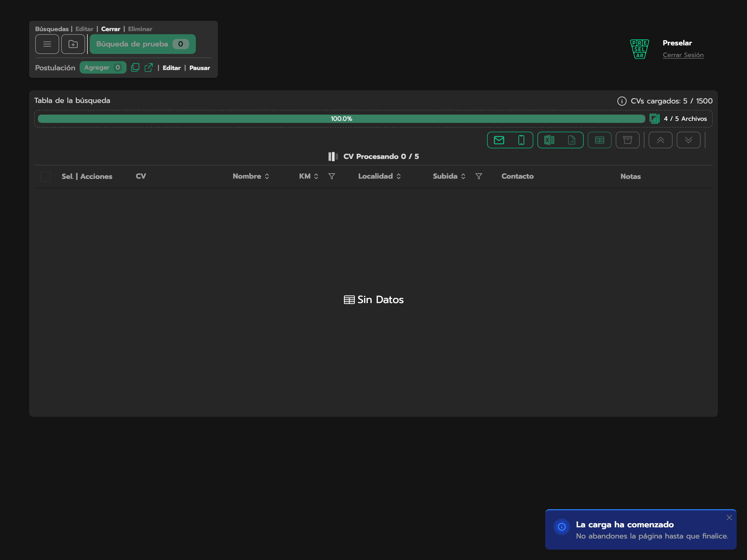Click the document report icon
The image size is (747, 560).
coord(571,140)
